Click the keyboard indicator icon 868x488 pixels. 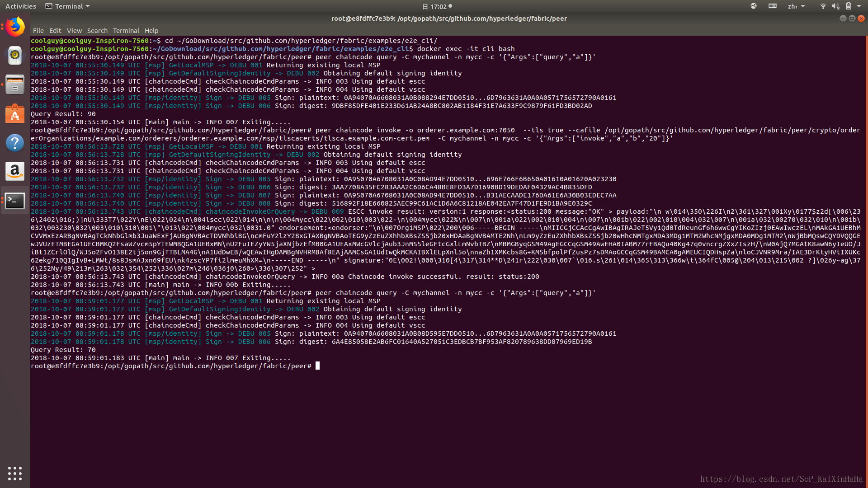pyautogui.click(x=772, y=6)
